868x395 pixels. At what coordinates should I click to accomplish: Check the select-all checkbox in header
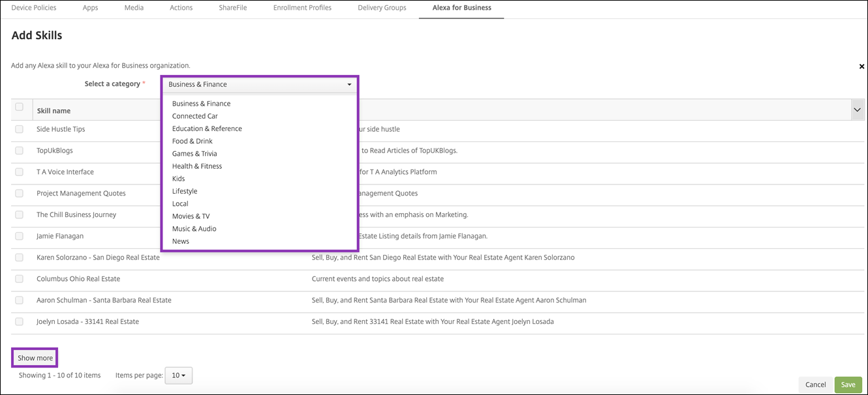click(19, 107)
